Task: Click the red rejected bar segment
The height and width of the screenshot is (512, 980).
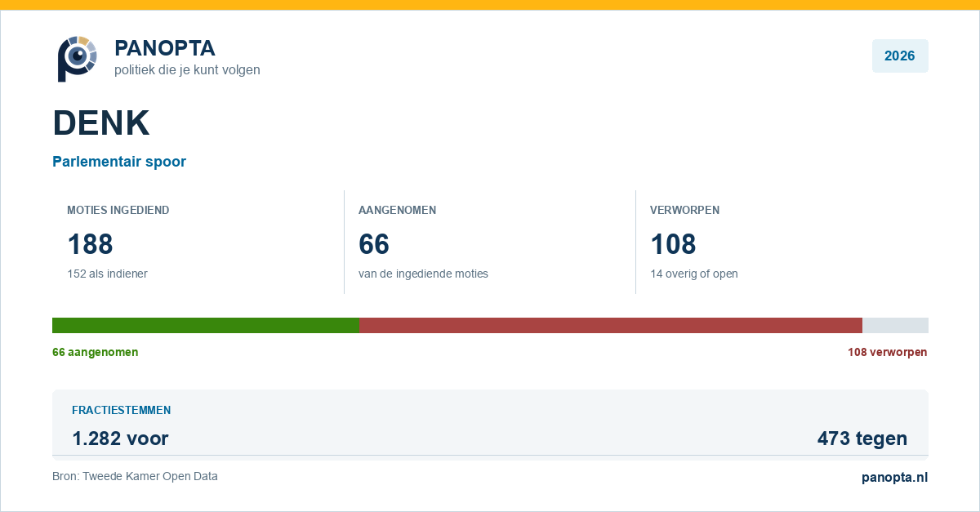Action: (611, 325)
